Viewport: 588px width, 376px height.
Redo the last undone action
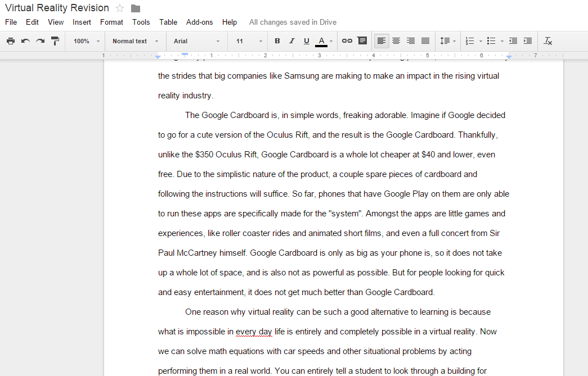(40, 41)
